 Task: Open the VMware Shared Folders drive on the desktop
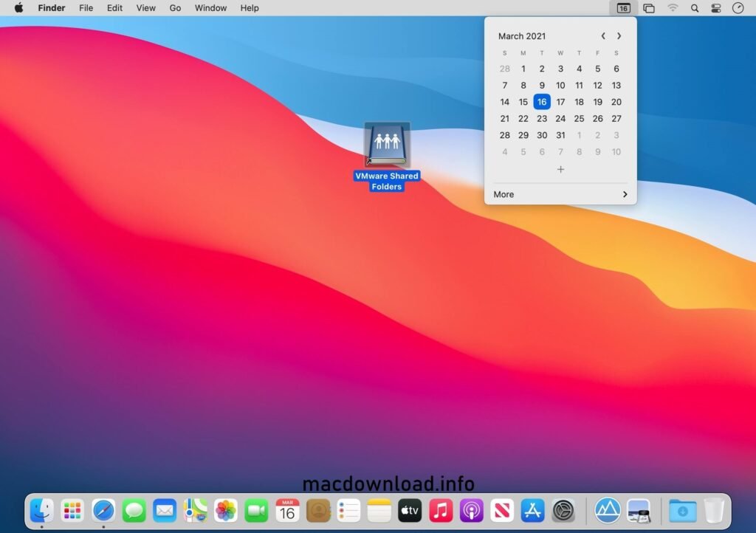click(x=387, y=145)
